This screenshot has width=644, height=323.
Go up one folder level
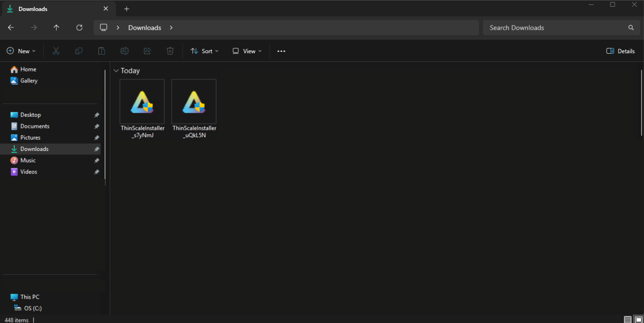point(56,28)
